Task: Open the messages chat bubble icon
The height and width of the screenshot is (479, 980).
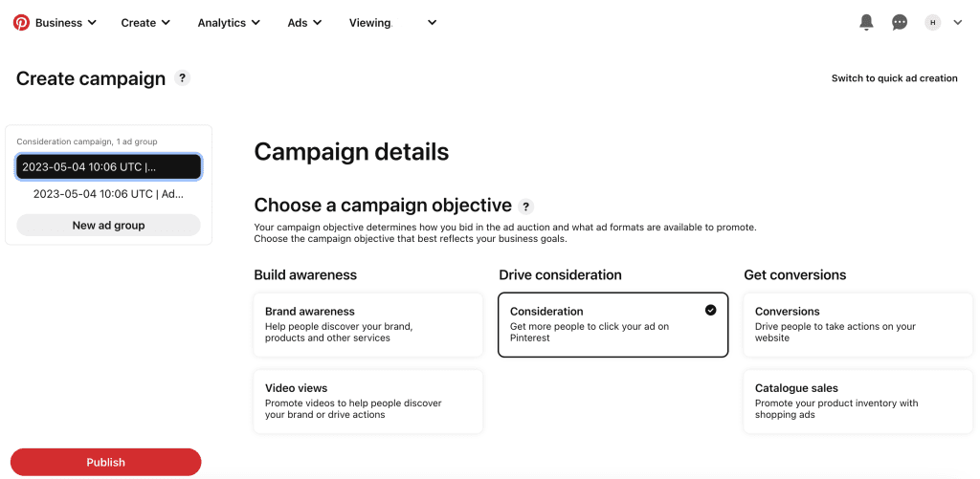Action: pos(900,23)
